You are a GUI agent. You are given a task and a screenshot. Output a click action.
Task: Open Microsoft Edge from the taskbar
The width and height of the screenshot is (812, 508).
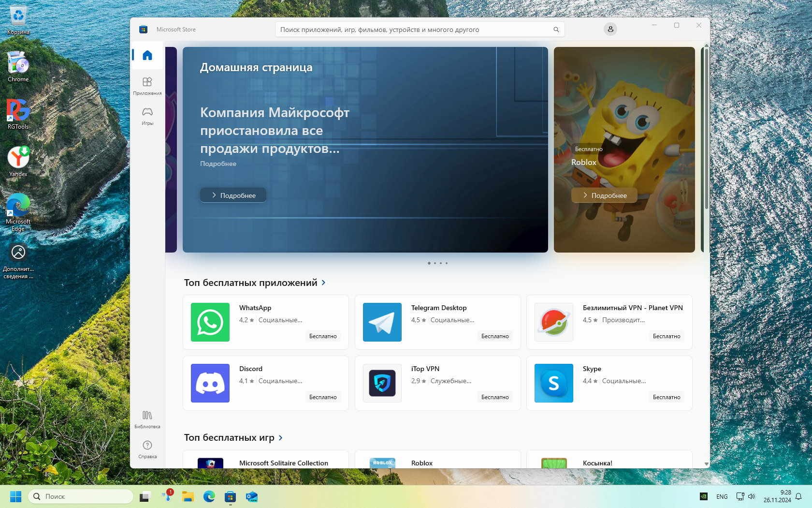click(209, 496)
